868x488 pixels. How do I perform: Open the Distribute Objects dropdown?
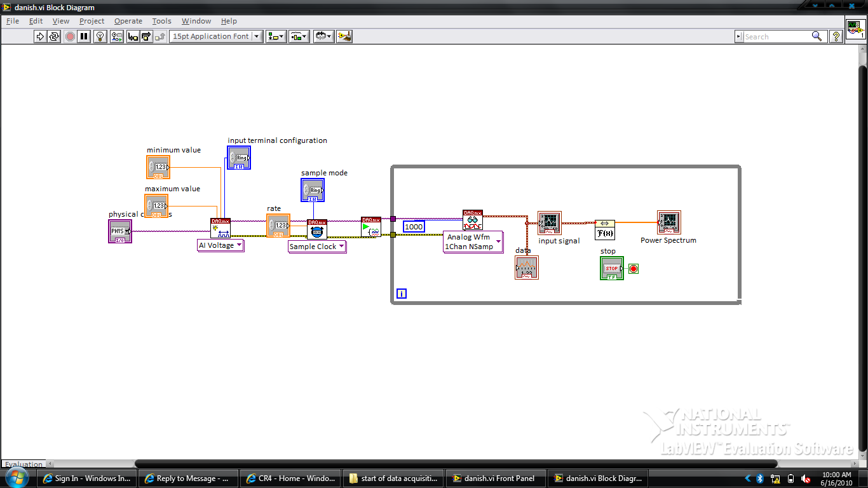(x=299, y=36)
